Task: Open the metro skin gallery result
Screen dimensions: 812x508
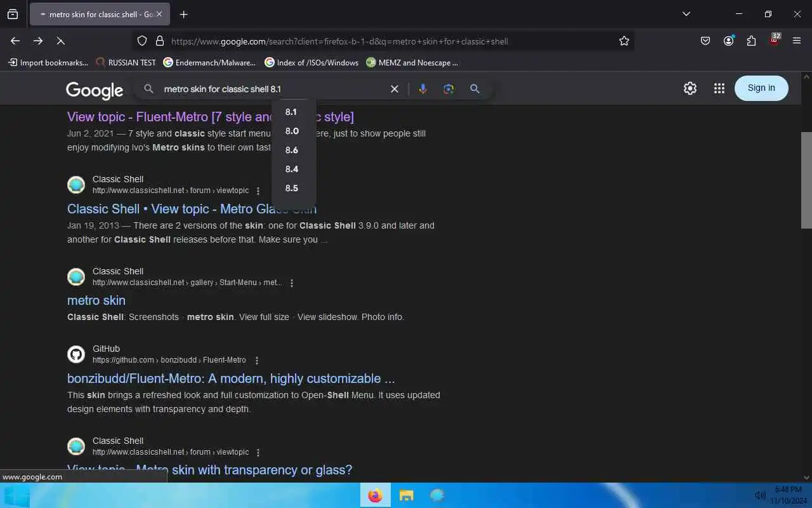Action: click(96, 300)
